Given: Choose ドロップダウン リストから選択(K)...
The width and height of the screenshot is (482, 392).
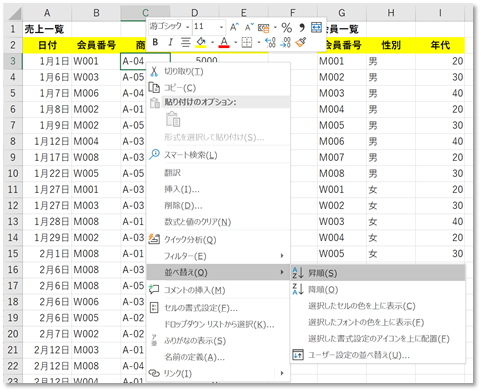Looking at the screenshot, I should tap(218, 324).
